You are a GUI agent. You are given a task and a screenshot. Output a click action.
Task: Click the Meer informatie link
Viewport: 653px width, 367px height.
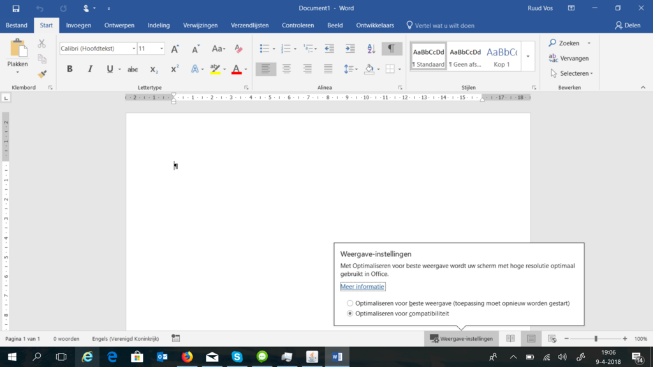(x=362, y=287)
